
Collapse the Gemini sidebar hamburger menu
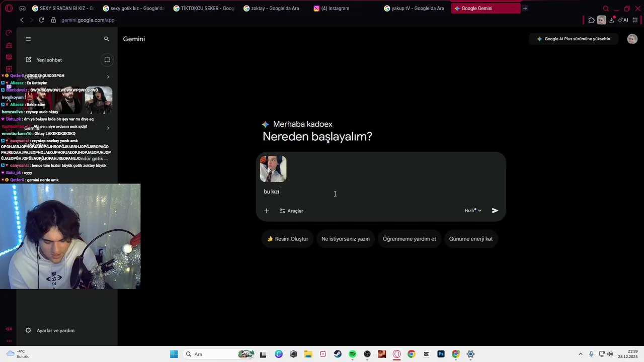(28, 39)
